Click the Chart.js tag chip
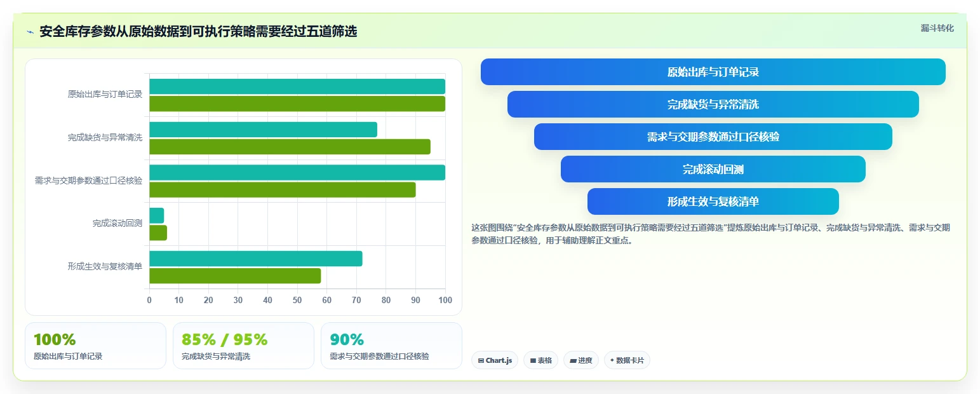Screen dimensions: 980x394 point(495,360)
